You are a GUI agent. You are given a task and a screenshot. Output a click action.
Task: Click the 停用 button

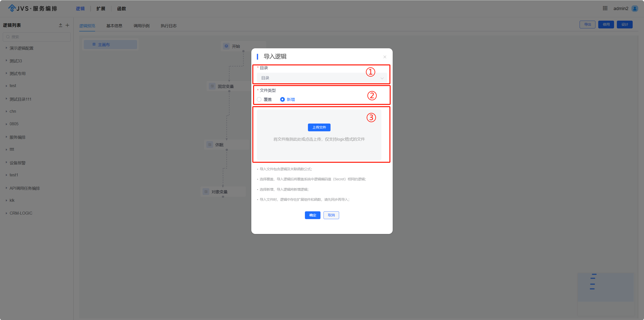point(606,24)
